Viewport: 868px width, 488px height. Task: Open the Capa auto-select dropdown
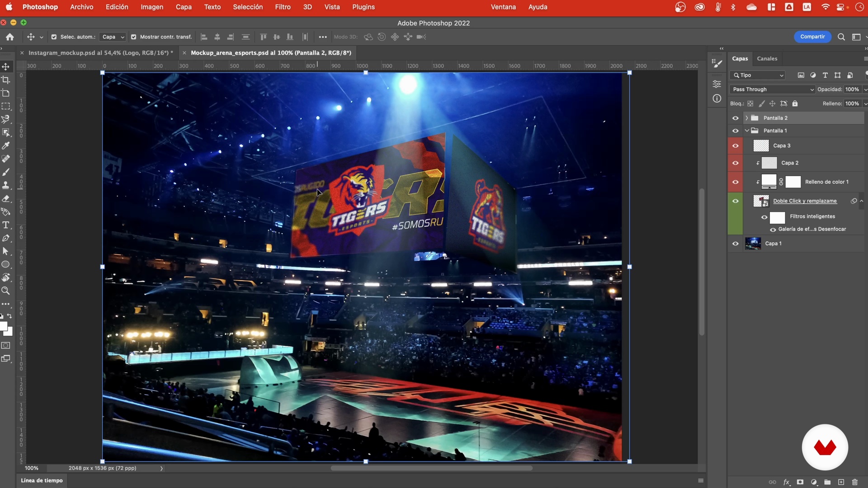coord(113,37)
